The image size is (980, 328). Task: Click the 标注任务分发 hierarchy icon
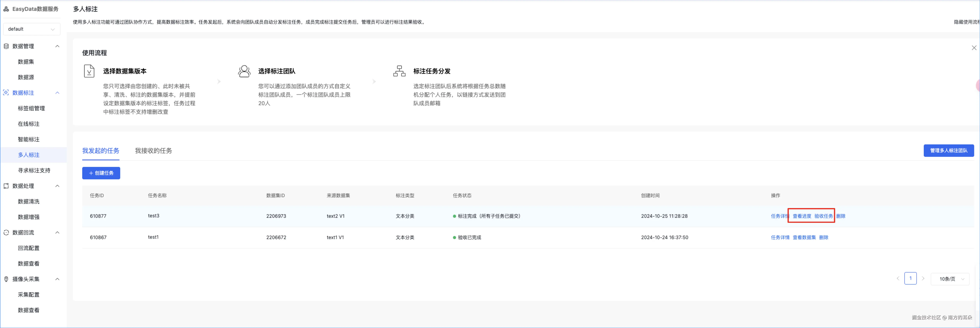[399, 71]
